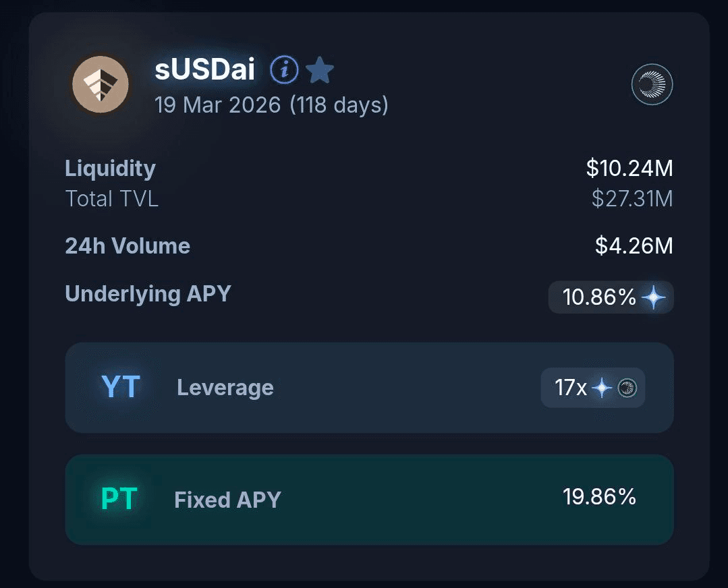Click the 19.86% Fixed APY value
The height and width of the screenshot is (588, 728).
[599, 497]
